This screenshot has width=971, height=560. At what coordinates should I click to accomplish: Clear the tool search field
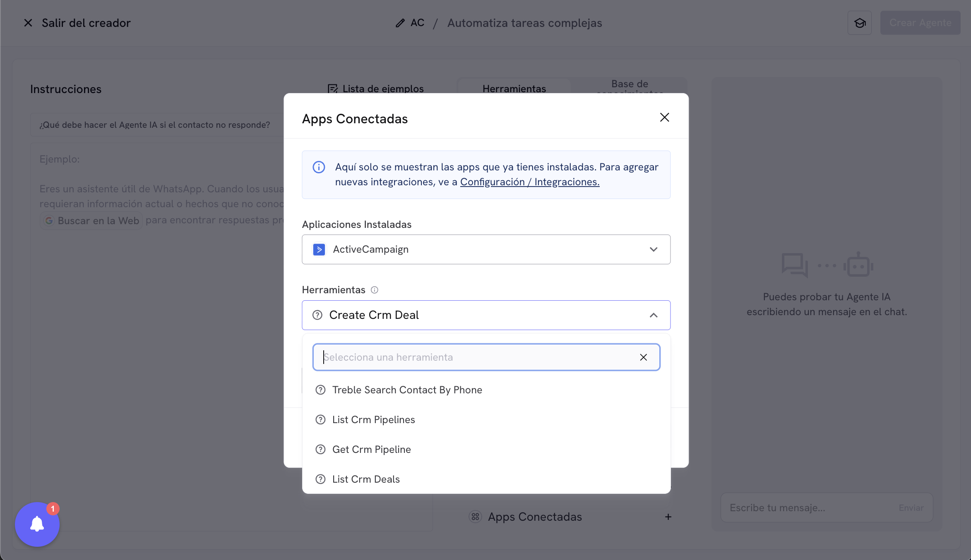tap(643, 357)
